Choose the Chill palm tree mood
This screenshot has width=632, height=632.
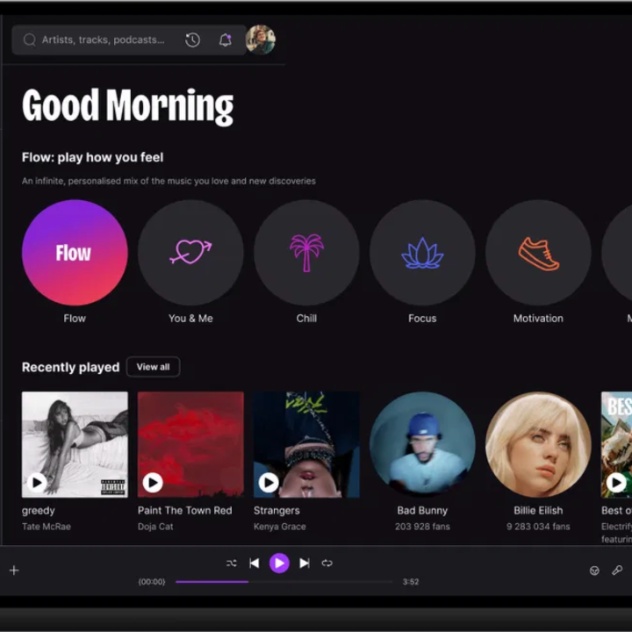pyautogui.click(x=306, y=252)
